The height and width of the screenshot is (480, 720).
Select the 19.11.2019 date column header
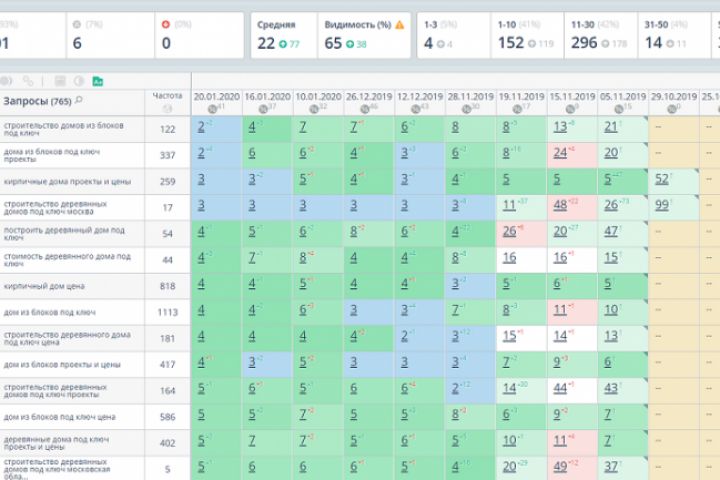[522, 97]
